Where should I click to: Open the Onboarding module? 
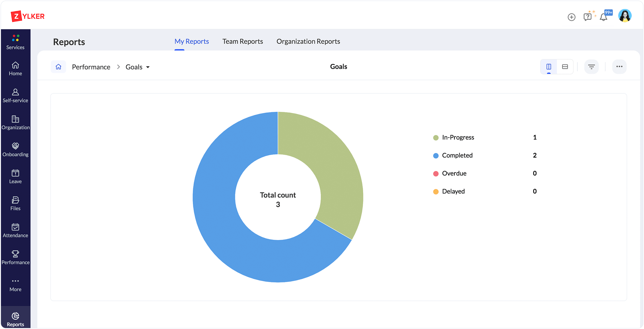[15, 150]
